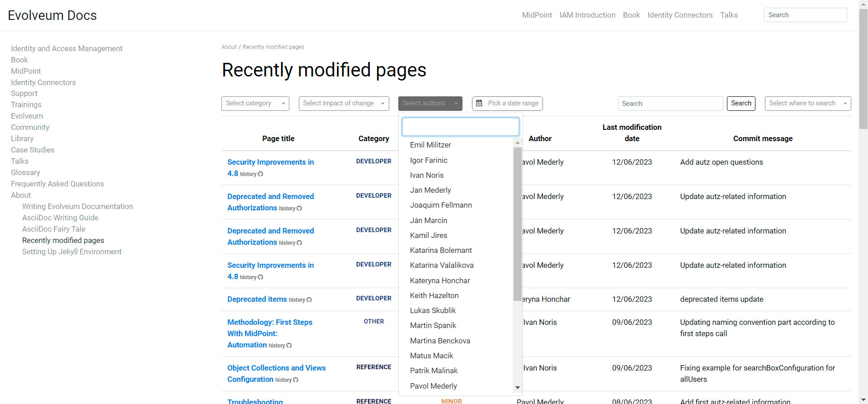Click page scrollbar down arrow

pyautogui.click(x=863, y=400)
